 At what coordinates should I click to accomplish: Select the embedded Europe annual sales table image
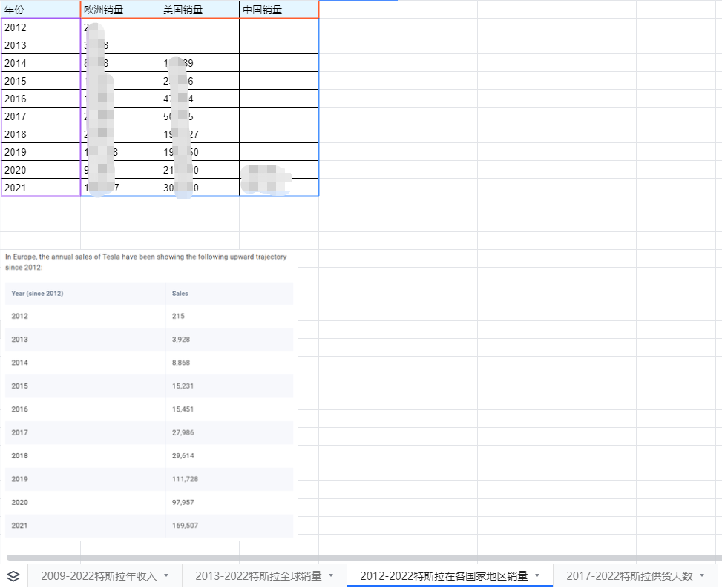point(149,394)
